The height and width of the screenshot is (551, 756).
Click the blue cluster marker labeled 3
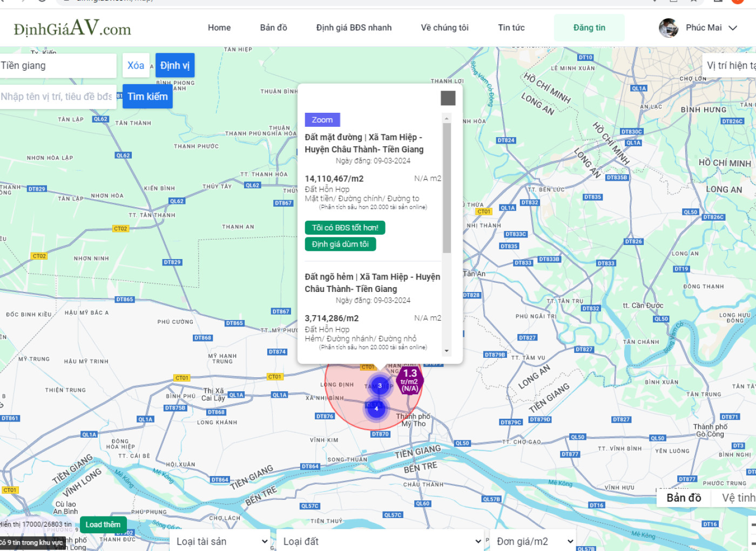(380, 385)
